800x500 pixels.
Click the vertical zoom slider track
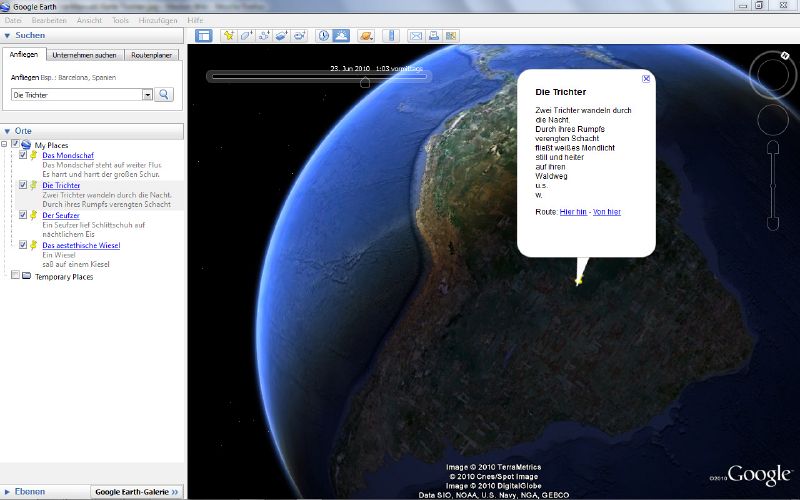point(773,185)
